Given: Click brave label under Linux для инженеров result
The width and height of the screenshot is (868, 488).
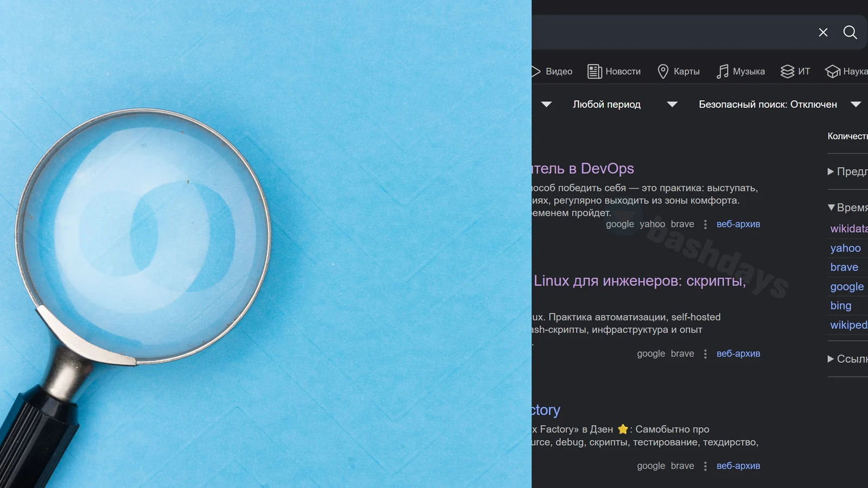Looking at the screenshot, I should pos(682,354).
